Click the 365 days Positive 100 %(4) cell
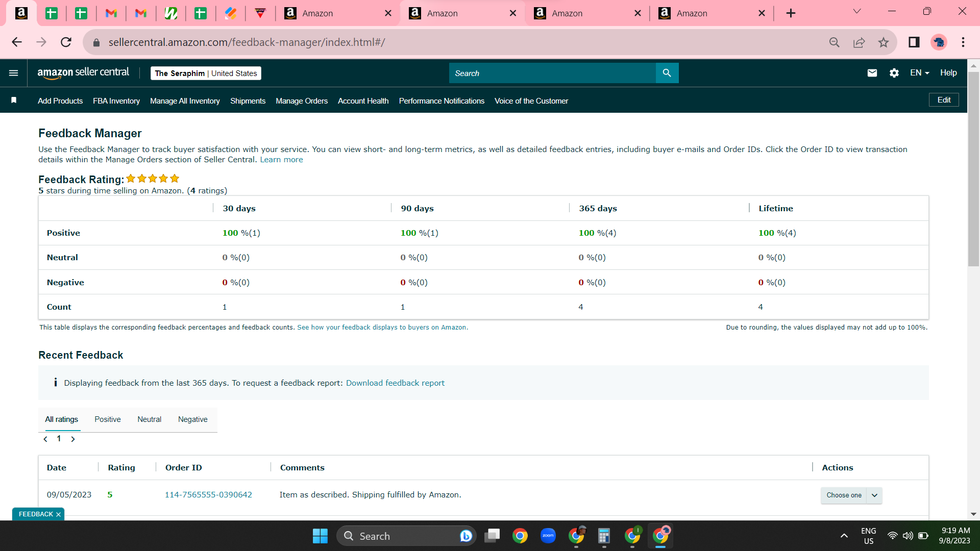980x551 pixels. pos(597,233)
